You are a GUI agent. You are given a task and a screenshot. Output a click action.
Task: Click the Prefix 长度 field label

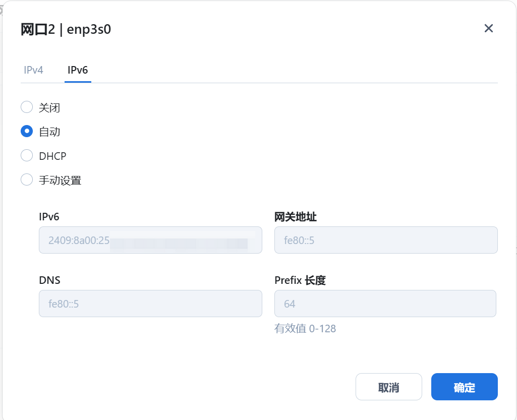point(300,280)
